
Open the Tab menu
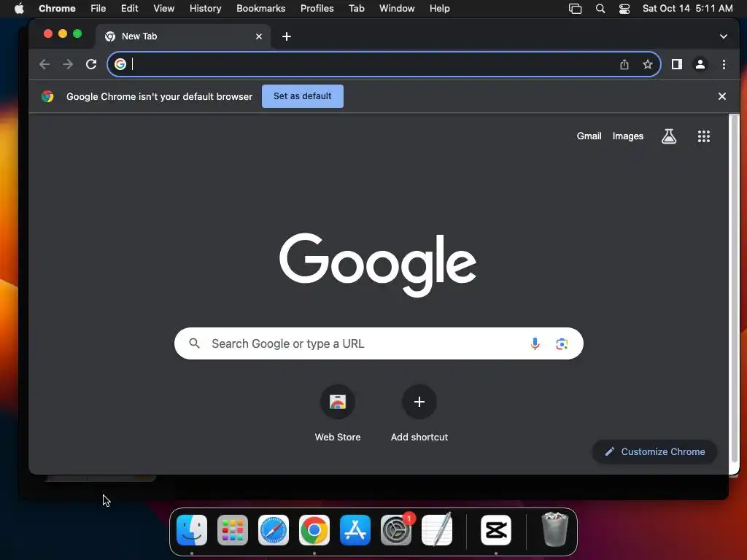(x=356, y=9)
